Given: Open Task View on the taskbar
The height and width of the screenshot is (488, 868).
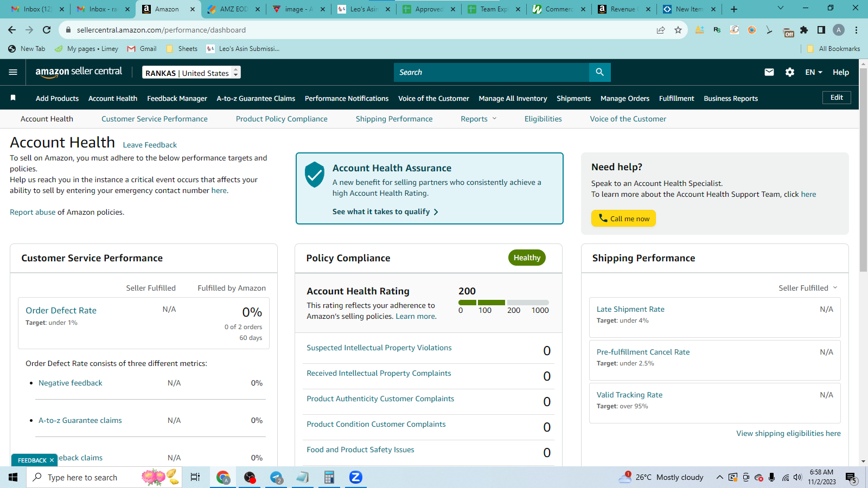Looking at the screenshot, I should (195, 477).
